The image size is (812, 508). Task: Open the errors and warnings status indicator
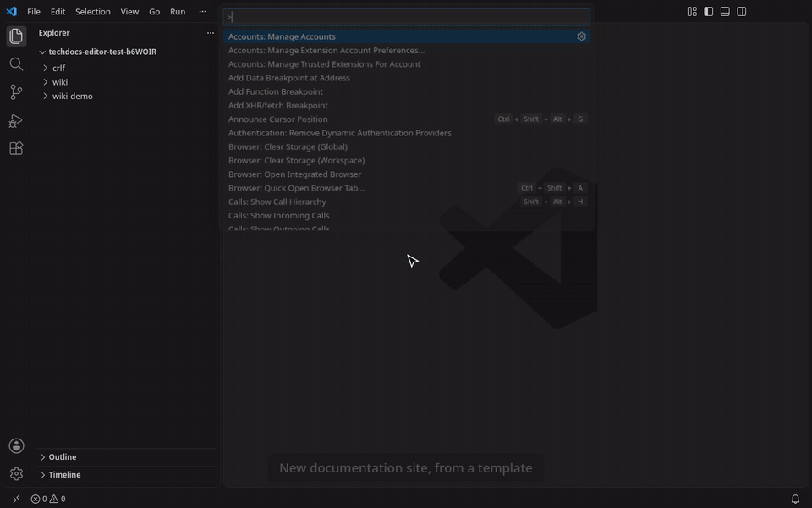click(48, 499)
